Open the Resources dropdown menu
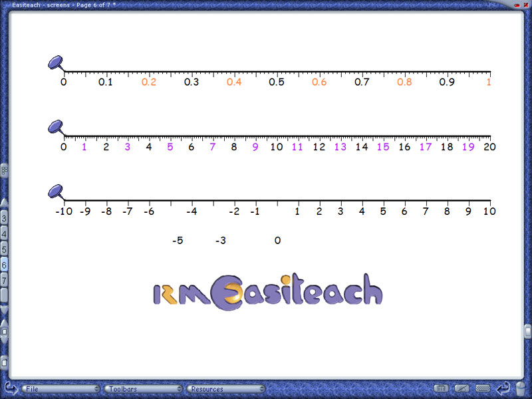 tap(226, 389)
